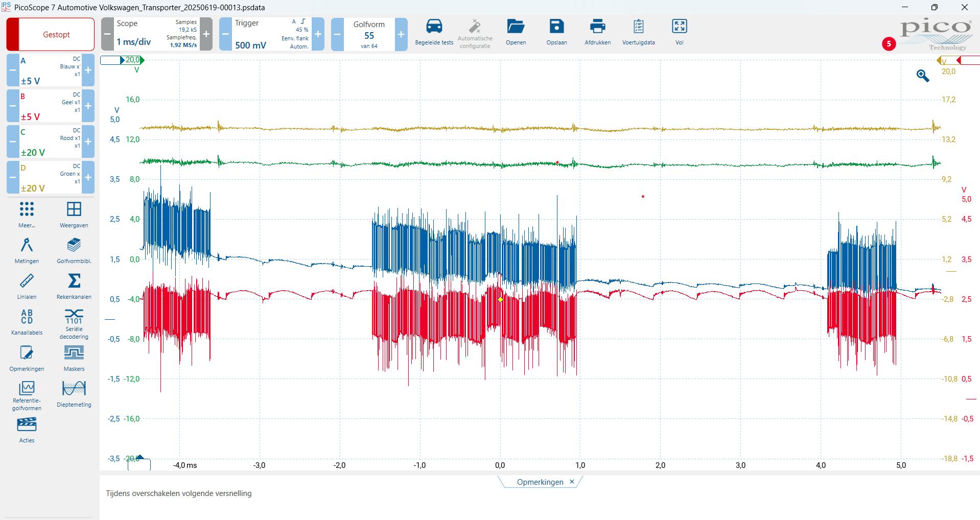Open the Maskers tool

pos(74,353)
